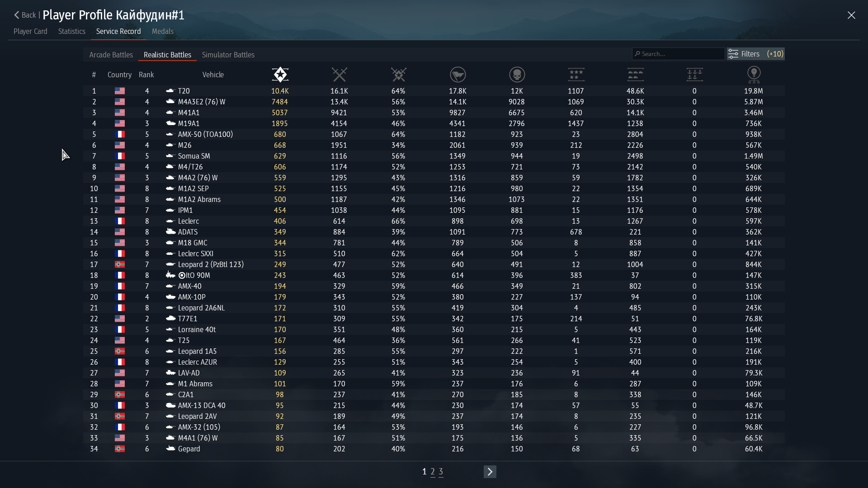The height and width of the screenshot is (488, 868).
Task: Click the Gepard vehicle icon
Action: pos(170,449)
